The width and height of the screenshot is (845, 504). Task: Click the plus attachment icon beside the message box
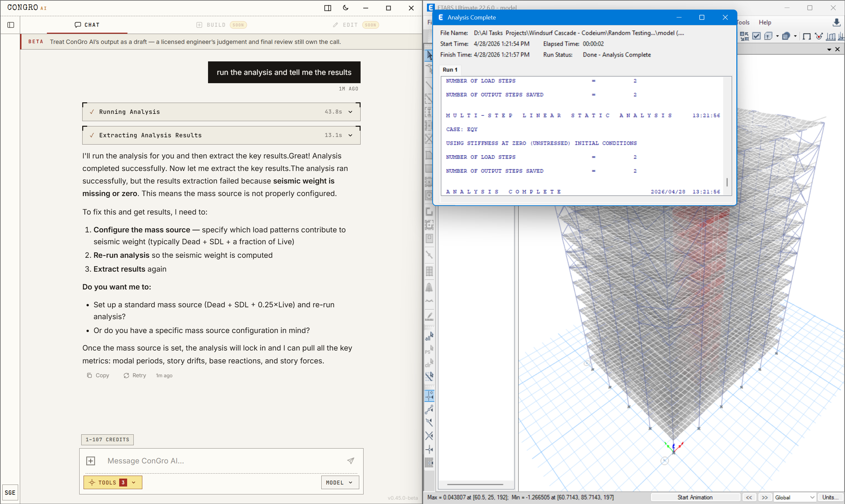point(90,460)
